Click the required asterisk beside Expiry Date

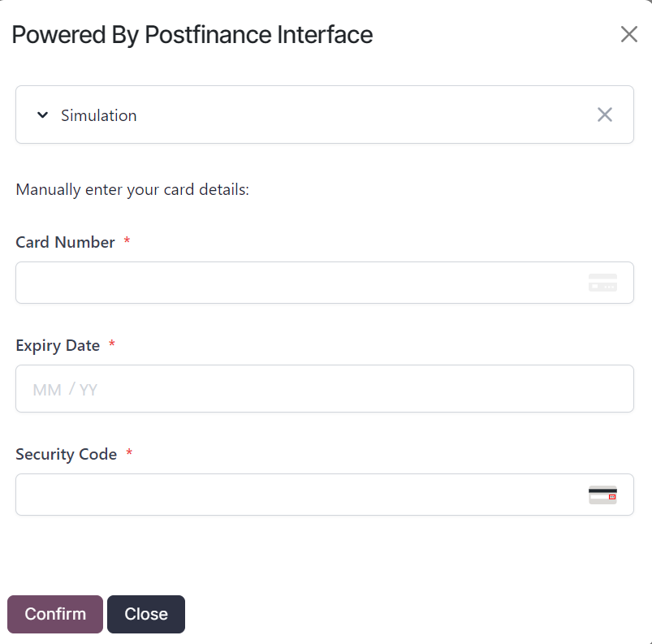(x=111, y=344)
